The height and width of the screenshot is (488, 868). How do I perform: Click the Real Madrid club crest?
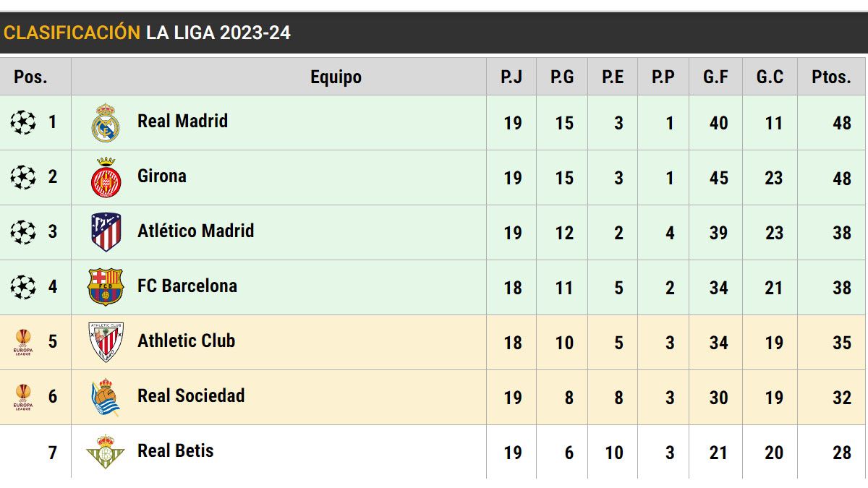tap(106, 123)
